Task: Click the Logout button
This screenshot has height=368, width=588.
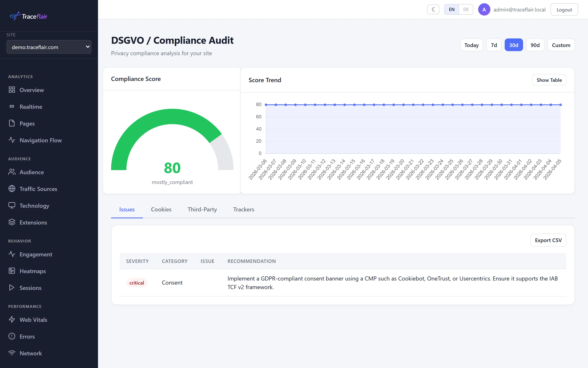Action: point(564,9)
